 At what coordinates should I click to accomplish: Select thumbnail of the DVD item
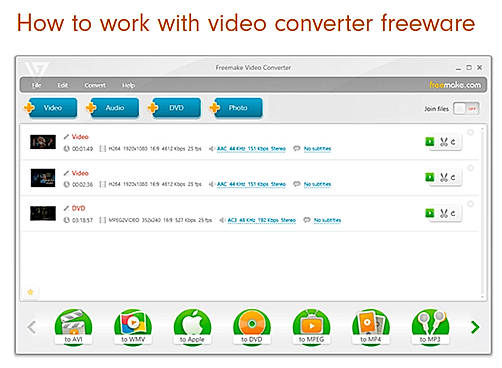point(43,213)
